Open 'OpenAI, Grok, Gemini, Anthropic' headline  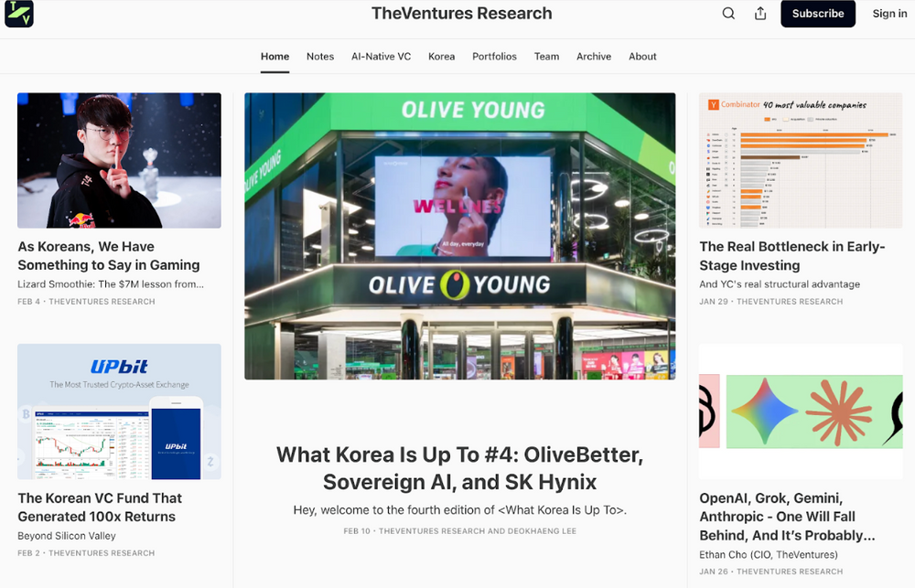pyautogui.click(x=787, y=517)
